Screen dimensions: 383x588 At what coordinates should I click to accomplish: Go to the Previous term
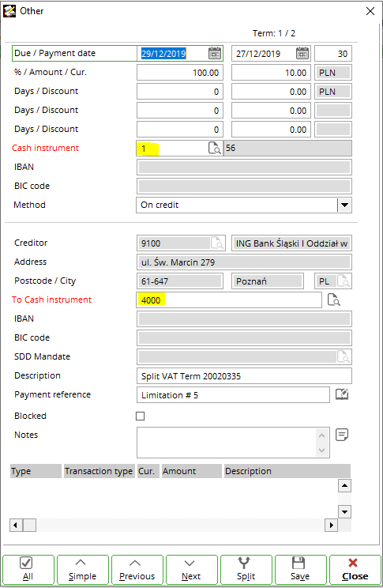click(137, 570)
